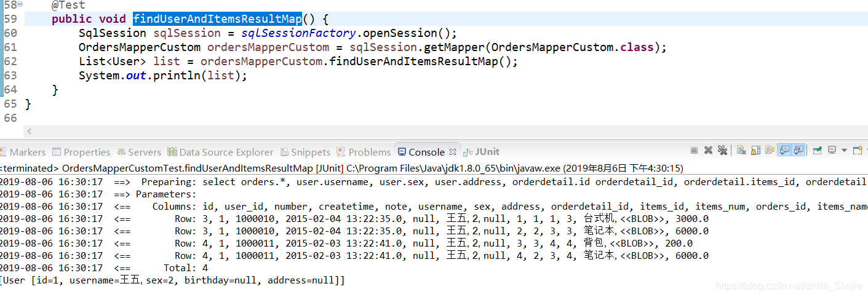The width and height of the screenshot is (868, 297).
Task: Click List<User> declaration on line 62
Action: 113,61
